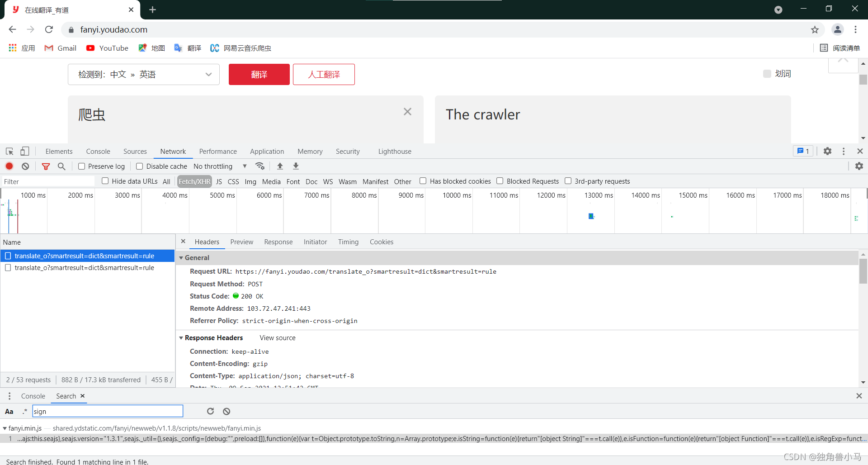Clear the network log
The width and height of the screenshot is (868, 465).
[x=25, y=166]
